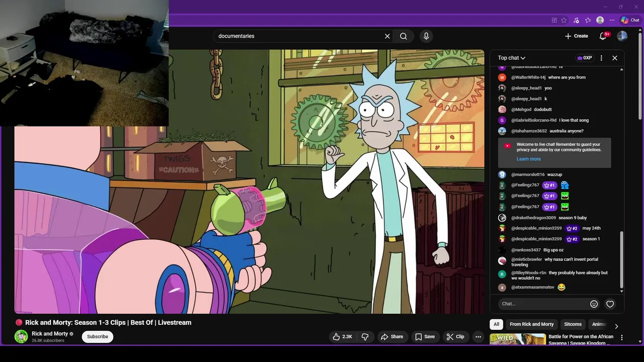
Task: Open live chat three-dot options menu
Action: [x=601, y=58]
